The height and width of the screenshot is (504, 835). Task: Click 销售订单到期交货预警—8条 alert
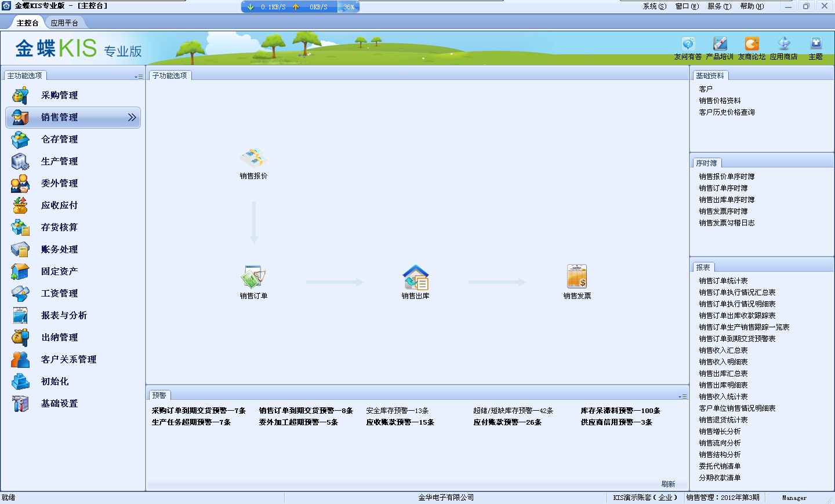pyautogui.click(x=306, y=411)
